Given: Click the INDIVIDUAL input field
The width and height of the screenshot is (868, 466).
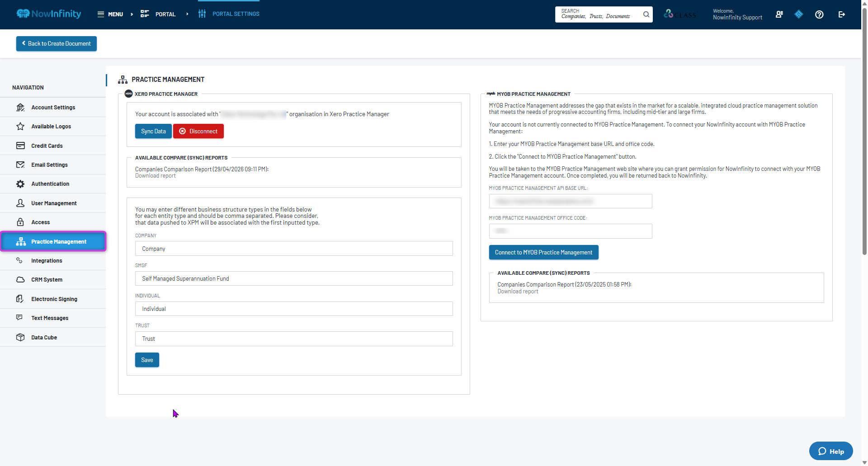Looking at the screenshot, I should (x=294, y=309).
